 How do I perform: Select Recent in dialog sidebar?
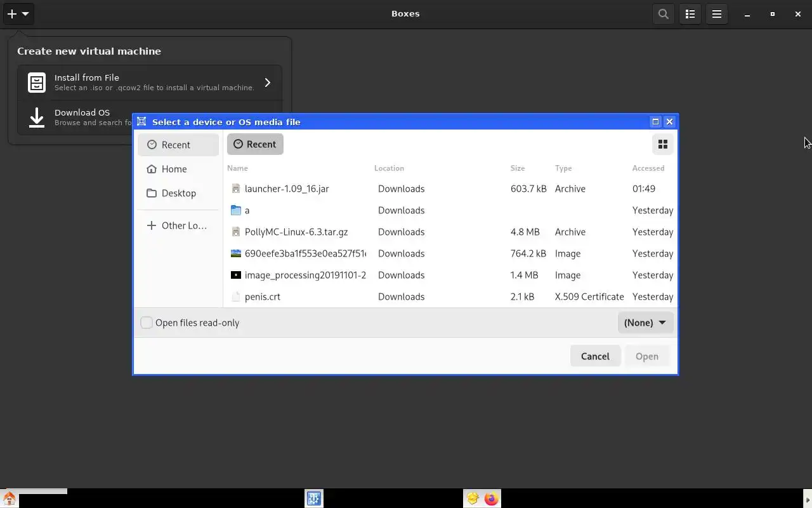(178, 145)
